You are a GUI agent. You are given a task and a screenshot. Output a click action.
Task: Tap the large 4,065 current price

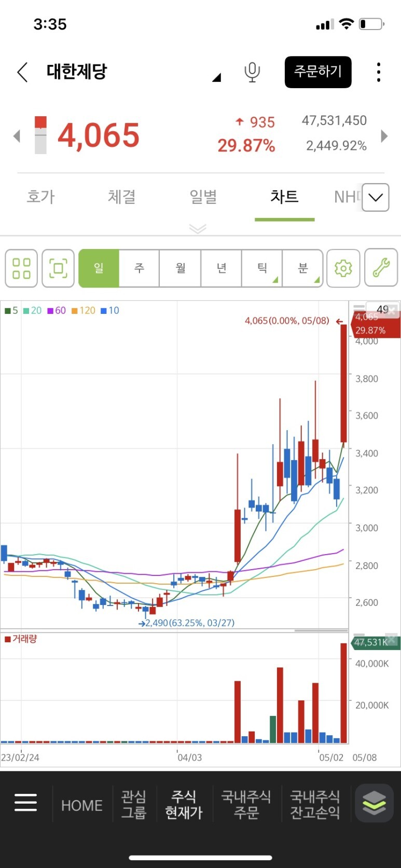pos(99,135)
